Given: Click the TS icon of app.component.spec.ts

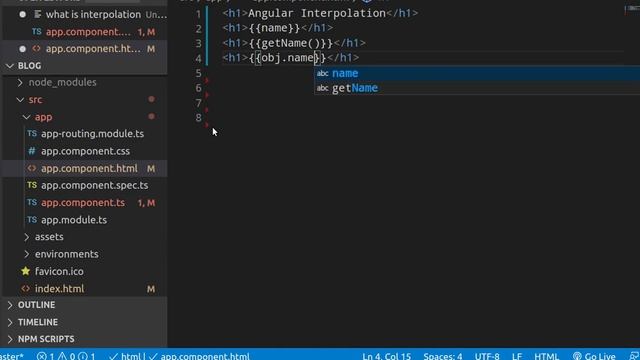Looking at the screenshot, I should (32, 185).
